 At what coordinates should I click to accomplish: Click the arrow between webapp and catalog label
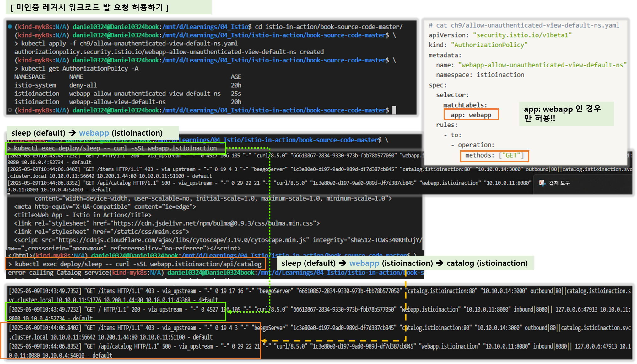pos(440,263)
